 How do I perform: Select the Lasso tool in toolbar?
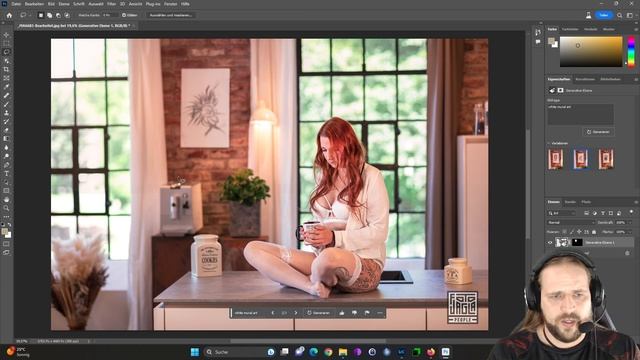pos(6,52)
